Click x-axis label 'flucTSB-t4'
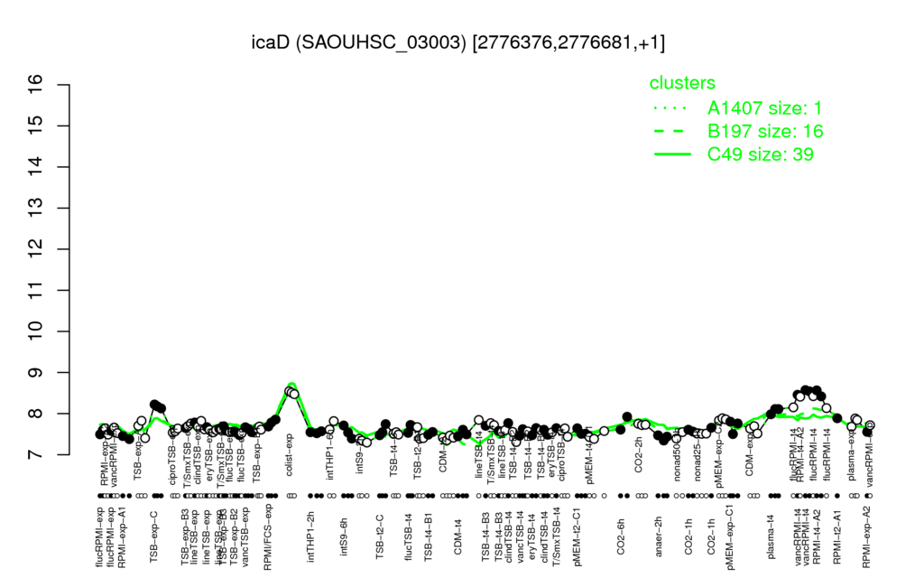 (x=409, y=536)
